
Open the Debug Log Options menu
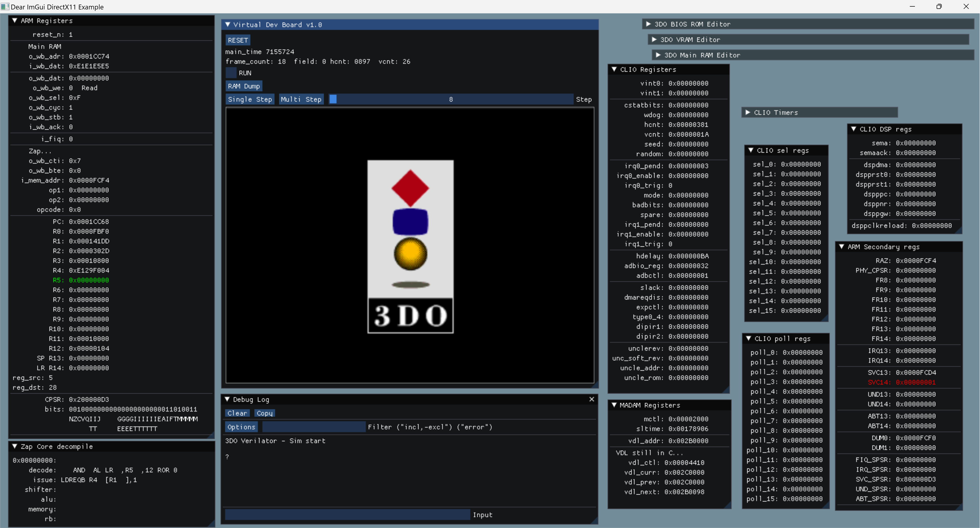pos(241,426)
